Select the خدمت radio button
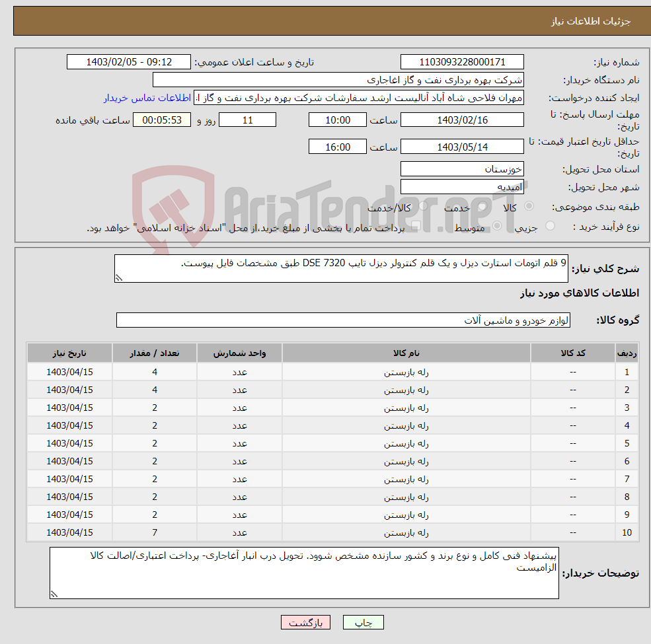 [482, 206]
